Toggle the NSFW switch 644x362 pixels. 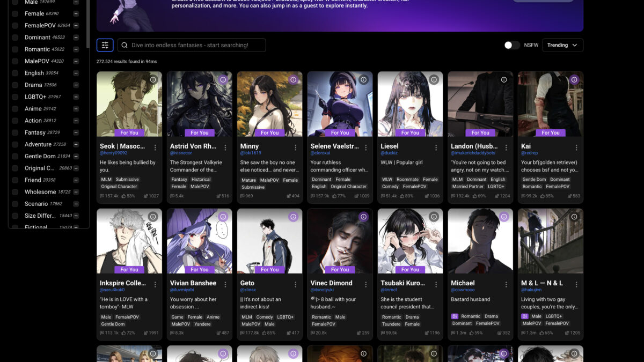coord(512,45)
